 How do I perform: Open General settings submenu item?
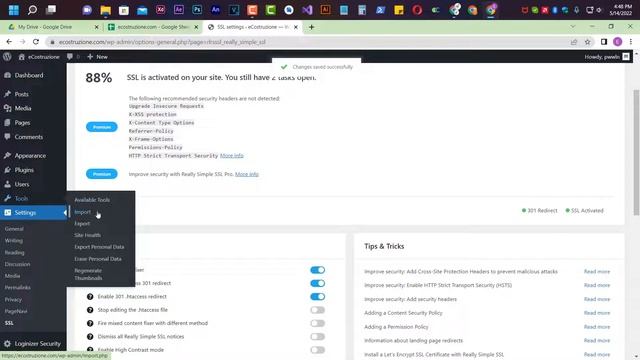point(14,229)
